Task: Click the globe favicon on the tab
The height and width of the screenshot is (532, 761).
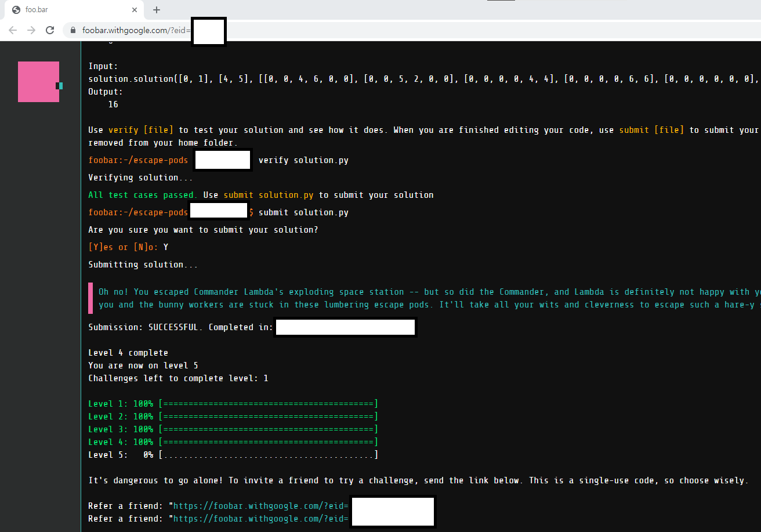Action: point(16,10)
